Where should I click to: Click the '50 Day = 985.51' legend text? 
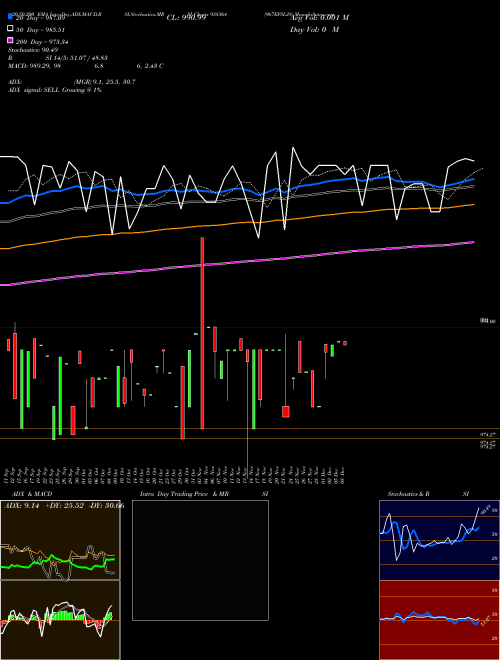click(40, 29)
